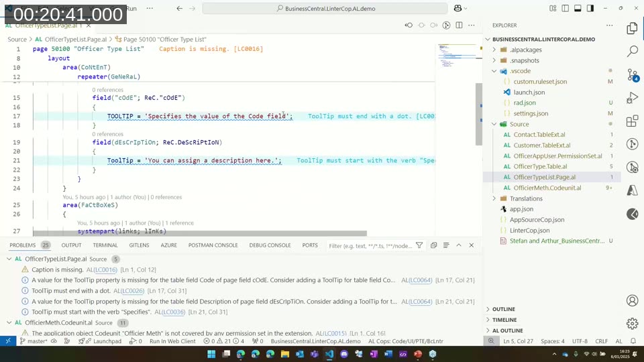
Task: Open OfficierMeth.Codeunit.al file
Action: [x=547, y=188]
